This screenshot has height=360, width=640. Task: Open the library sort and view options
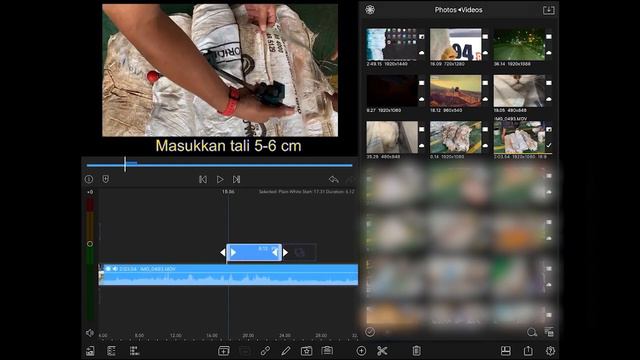coord(549,332)
